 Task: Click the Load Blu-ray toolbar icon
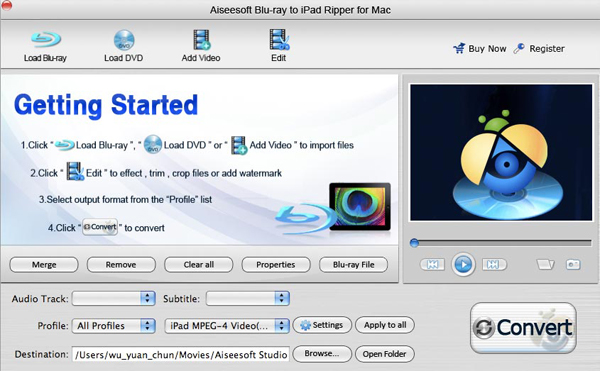[x=46, y=39]
